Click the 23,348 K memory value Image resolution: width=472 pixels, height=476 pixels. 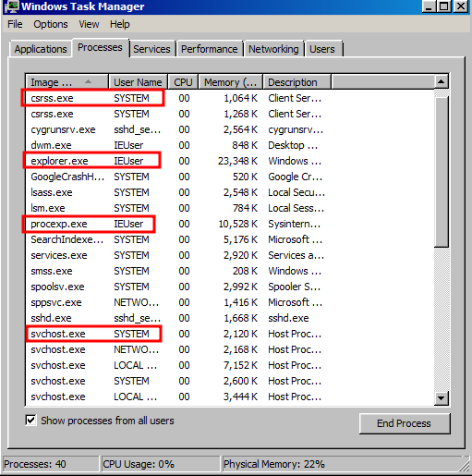237,161
